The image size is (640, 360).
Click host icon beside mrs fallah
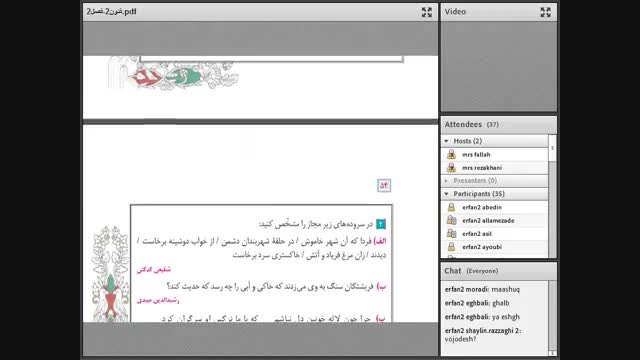click(451, 154)
